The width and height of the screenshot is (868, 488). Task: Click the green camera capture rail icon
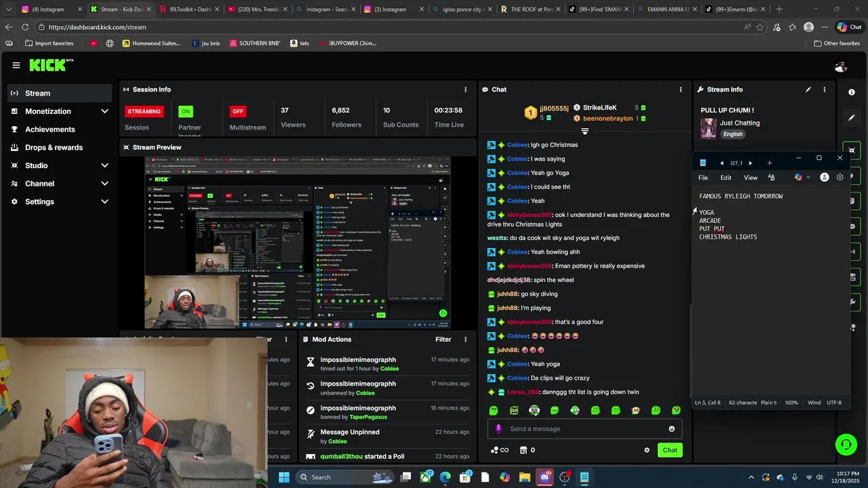point(852,150)
